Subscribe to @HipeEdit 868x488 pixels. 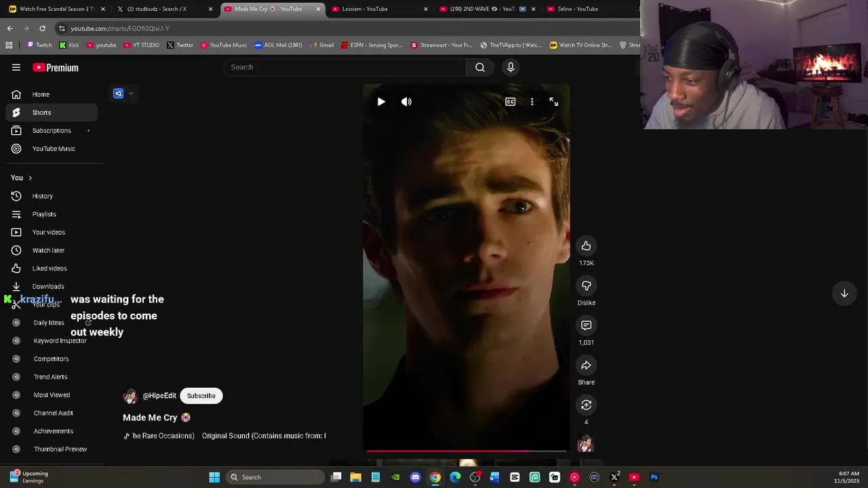click(x=201, y=396)
